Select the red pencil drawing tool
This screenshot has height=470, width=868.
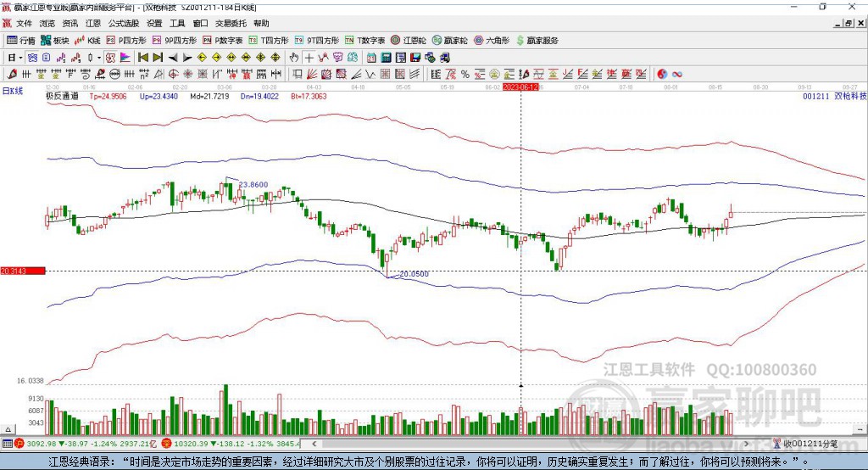[x=12, y=74]
